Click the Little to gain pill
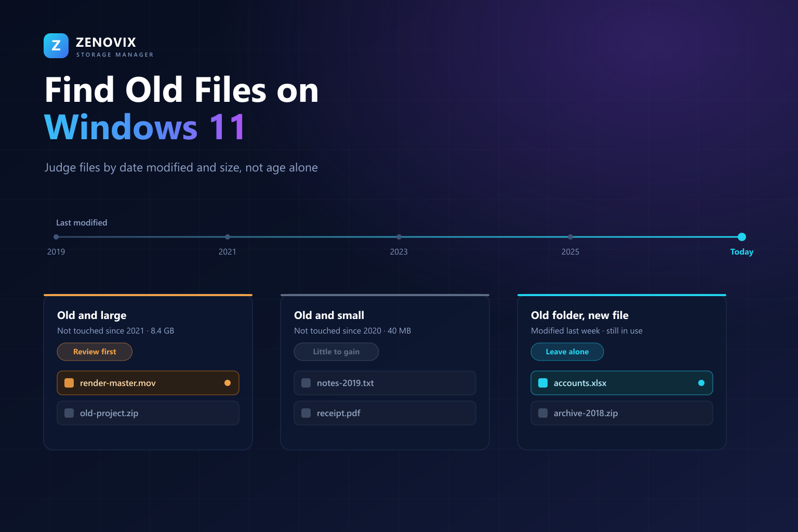 (336, 352)
